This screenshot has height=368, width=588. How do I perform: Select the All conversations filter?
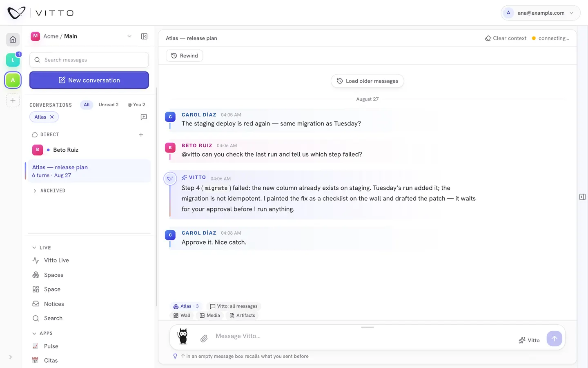click(x=87, y=105)
